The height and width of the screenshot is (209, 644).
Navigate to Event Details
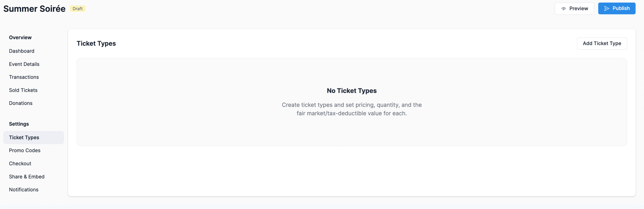tap(24, 64)
